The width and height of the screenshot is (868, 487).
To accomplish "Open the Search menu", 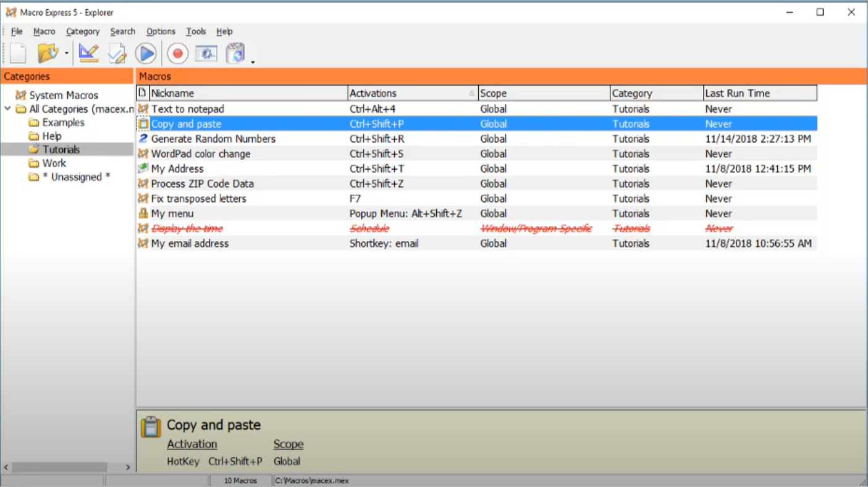I will coord(123,31).
